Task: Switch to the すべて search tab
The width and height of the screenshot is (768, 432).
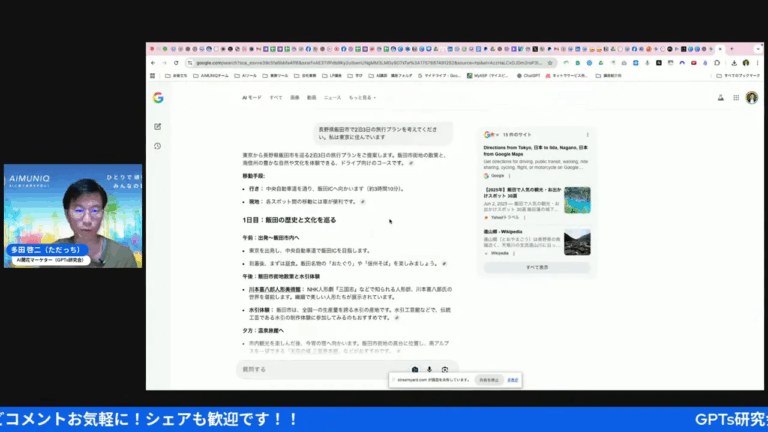Action: [x=276, y=97]
